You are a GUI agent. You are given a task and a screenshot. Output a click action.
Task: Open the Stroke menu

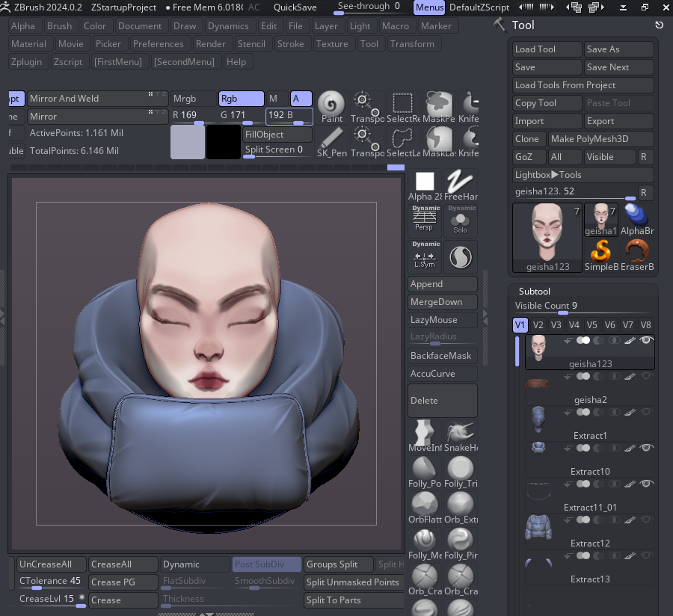tap(290, 44)
